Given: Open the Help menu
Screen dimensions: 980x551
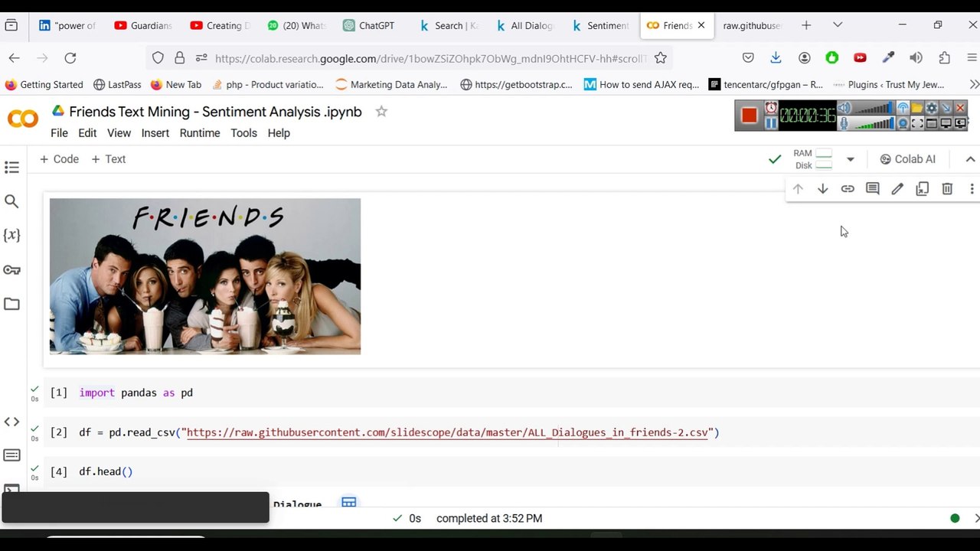Looking at the screenshot, I should coord(279,133).
